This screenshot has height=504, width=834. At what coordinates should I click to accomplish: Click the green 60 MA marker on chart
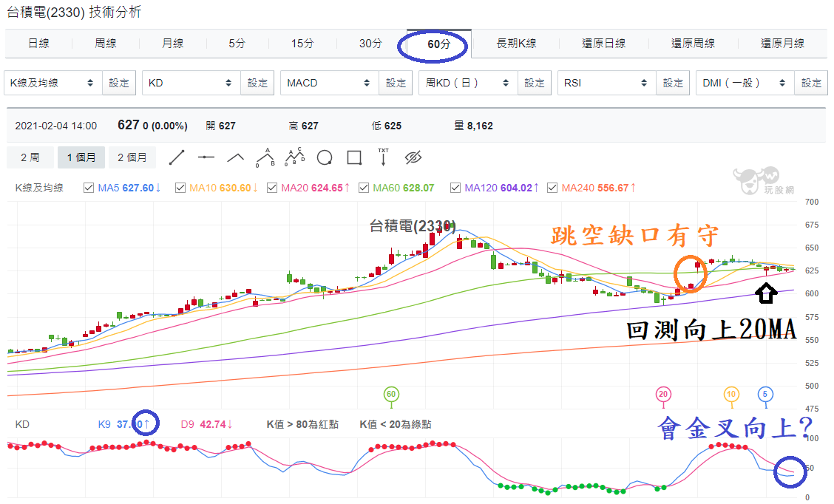[391, 394]
